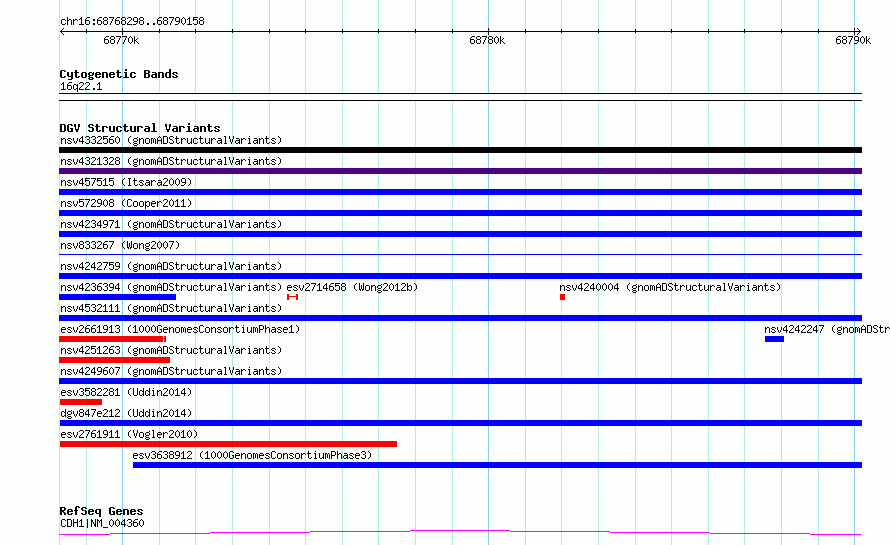
Task: Open the nsv4249607 variant label
Action: point(171,371)
